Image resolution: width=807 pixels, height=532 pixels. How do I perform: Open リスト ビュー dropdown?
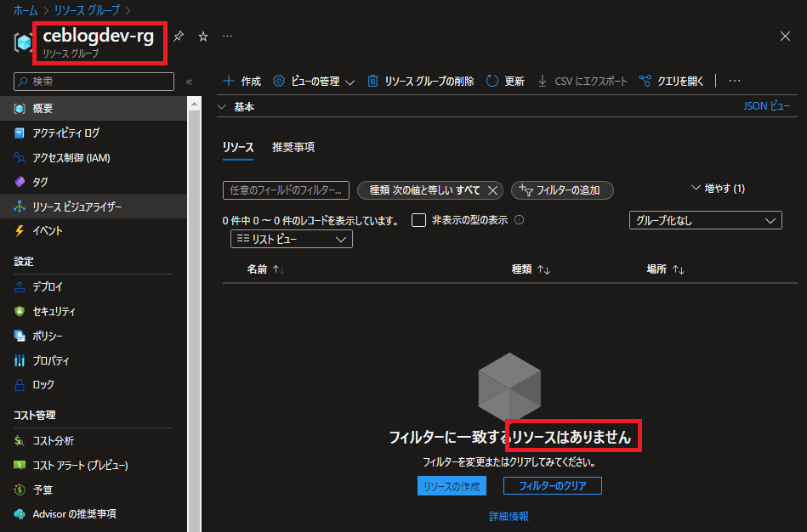click(292, 240)
